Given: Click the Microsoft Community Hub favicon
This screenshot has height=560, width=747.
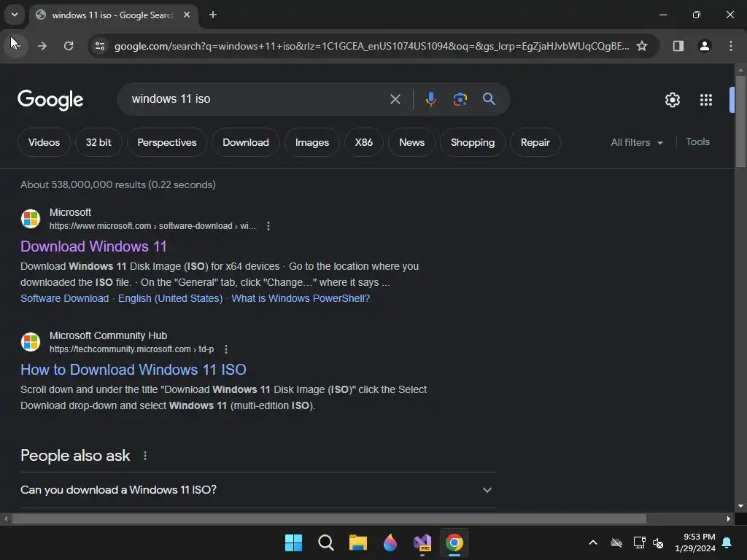Looking at the screenshot, I should coord(31,342).
